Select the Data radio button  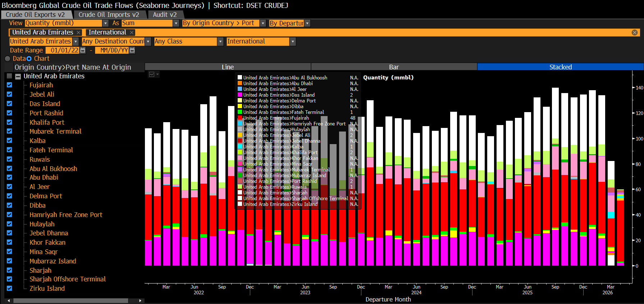click(x=8, y=59)
